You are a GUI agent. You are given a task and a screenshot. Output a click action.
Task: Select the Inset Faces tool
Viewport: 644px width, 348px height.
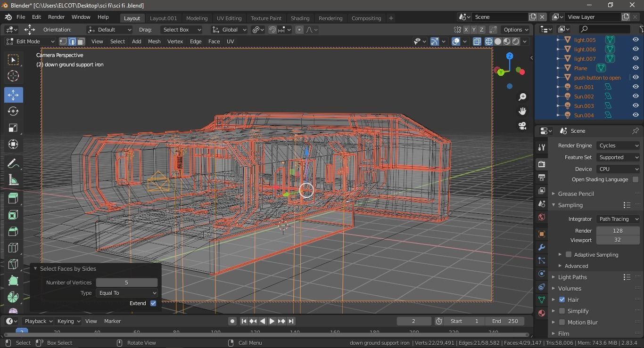(13, 215)
